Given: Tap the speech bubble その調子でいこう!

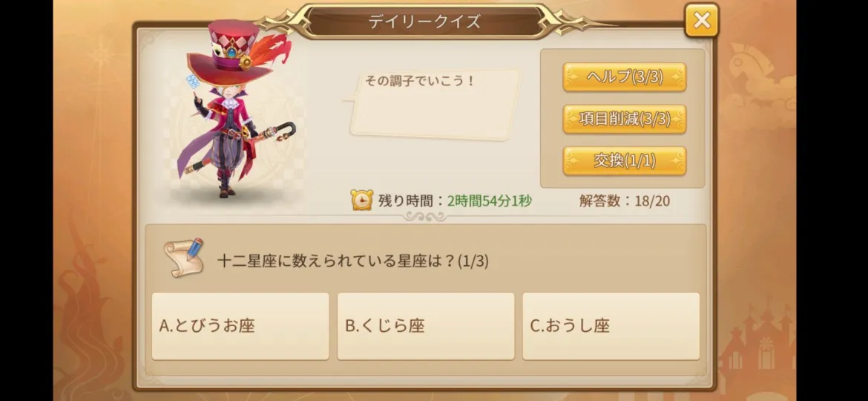Looking at the screenshot, I should click(x=433, y=104).
